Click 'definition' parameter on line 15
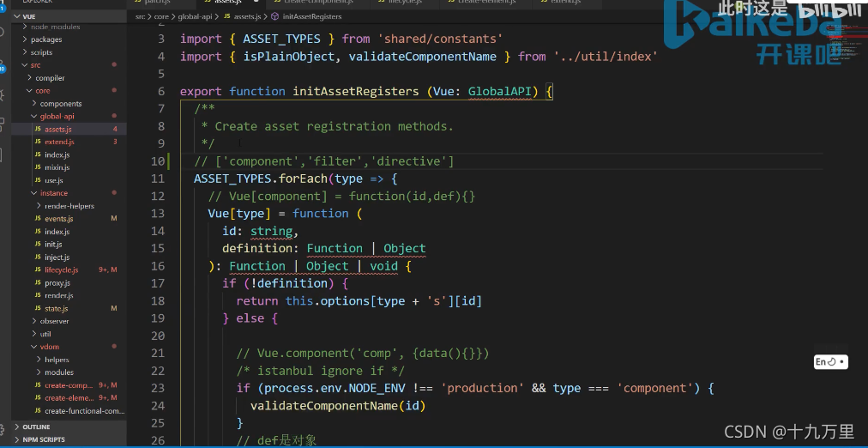The width and height of the screenshot is (868, 448). [x=256, y=248]
